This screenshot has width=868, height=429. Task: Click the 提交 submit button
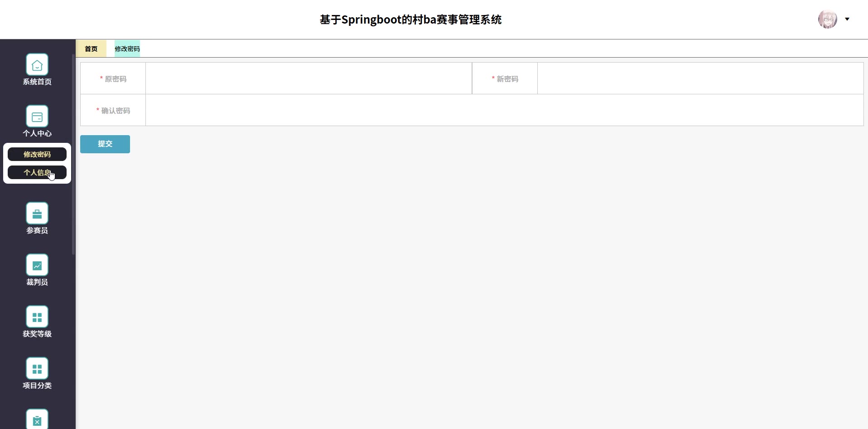point(105,144)
